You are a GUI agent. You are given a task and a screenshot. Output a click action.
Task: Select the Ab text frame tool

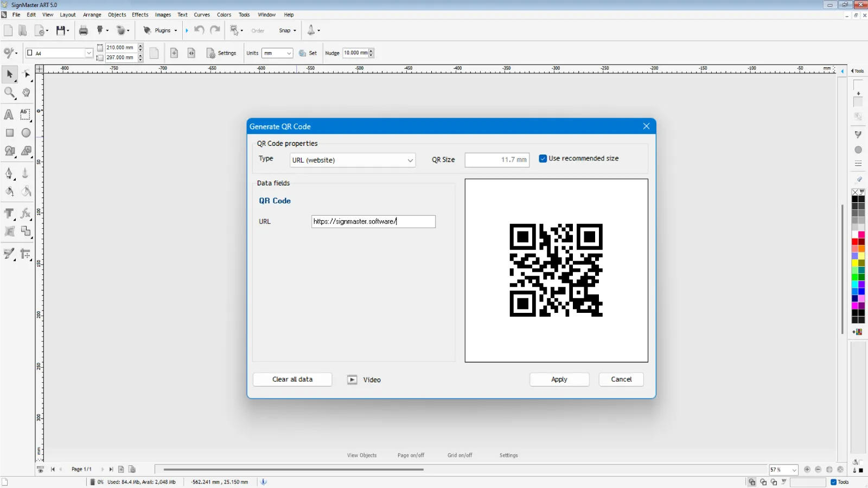pyautogui.click(x=25, y=114)
